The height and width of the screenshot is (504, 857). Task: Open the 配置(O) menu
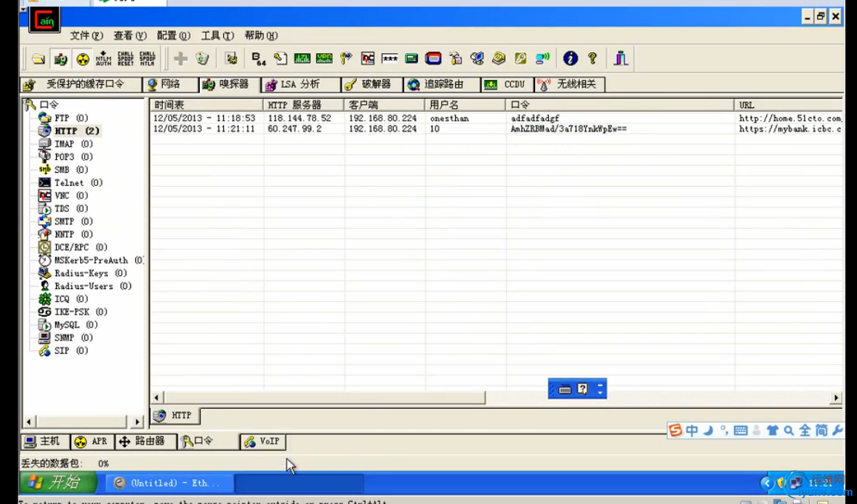pyautogui.click(x=173, y=36)
